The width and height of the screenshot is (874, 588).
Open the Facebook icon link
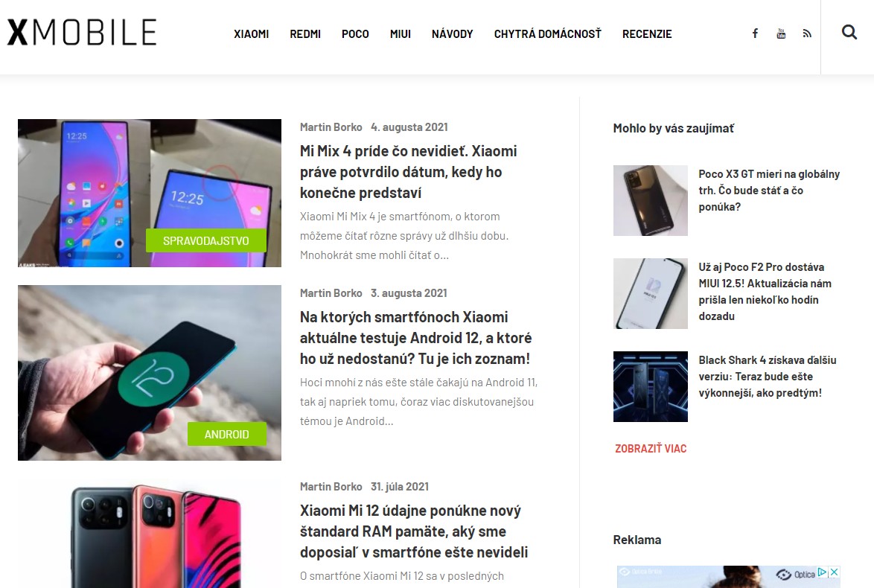755,33
